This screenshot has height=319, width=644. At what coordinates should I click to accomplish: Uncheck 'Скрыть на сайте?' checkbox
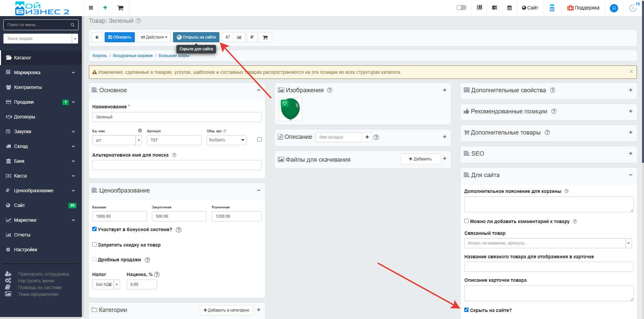click(x=466, y=310)
